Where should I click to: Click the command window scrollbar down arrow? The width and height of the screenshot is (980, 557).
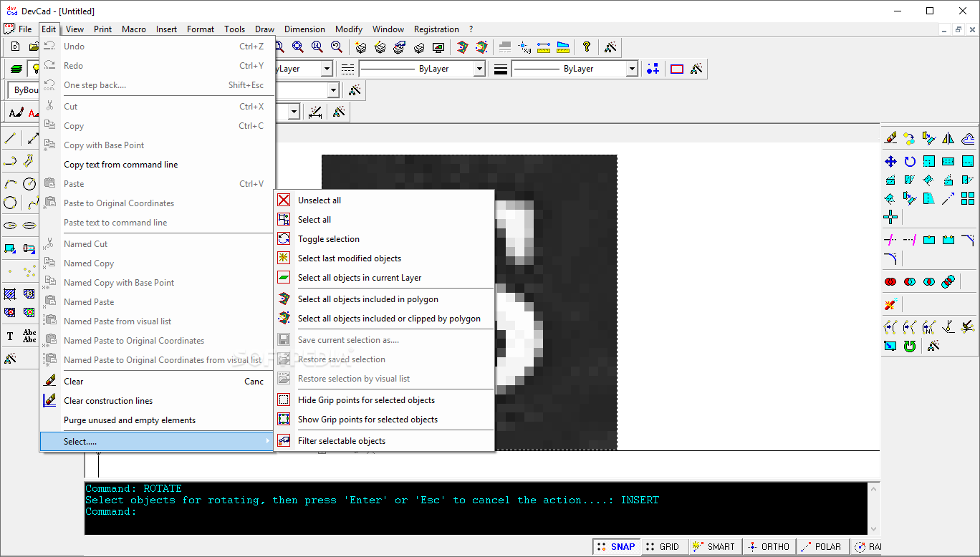pos(873,528)
